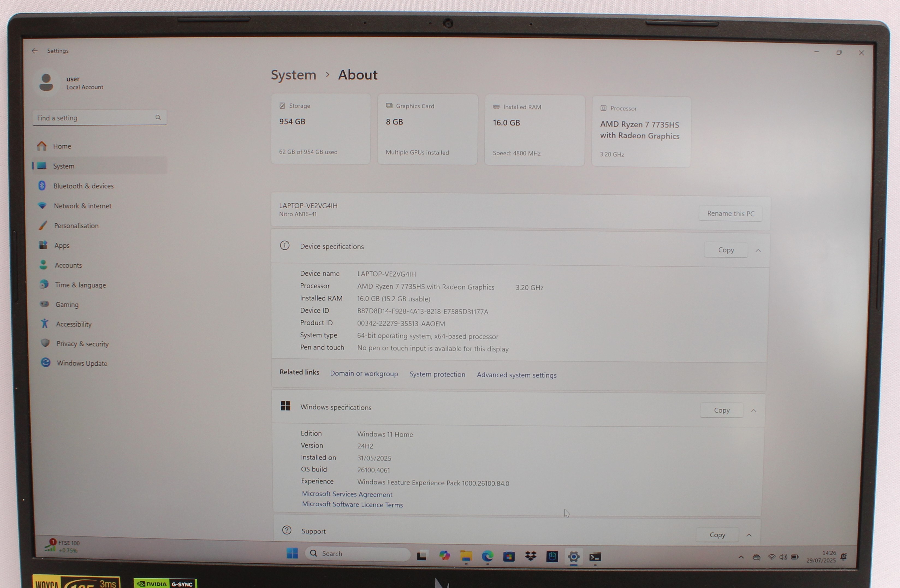
Task: Click the Settings gear on the taskbar
Action: coord(574,557)
